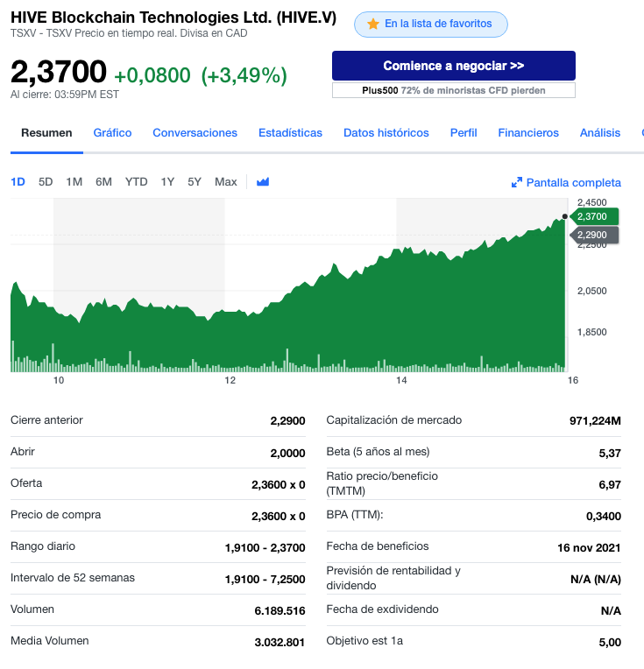The height and width of the screenshot is (669, 644).
Task: Click 'Al cierre: 03:59PM EST' text
Action: [65, 95]
